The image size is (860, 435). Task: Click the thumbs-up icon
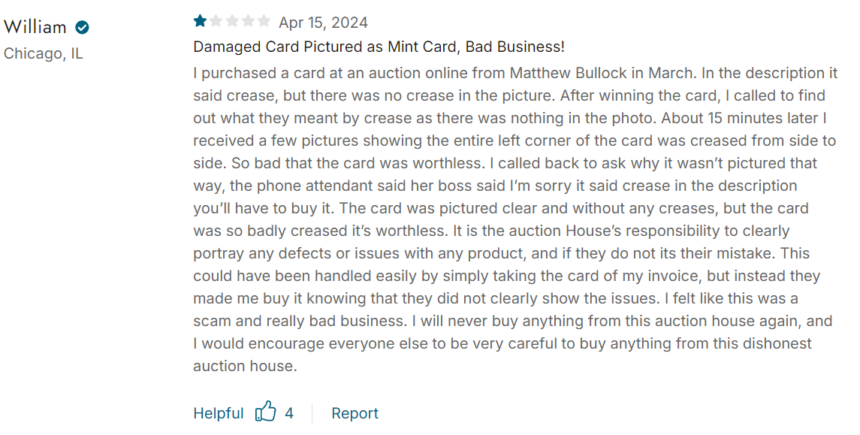pos(265,411)
